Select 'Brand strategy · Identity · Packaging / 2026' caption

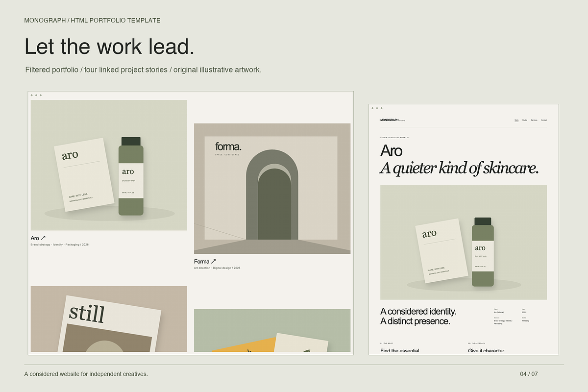click(60, 245)
